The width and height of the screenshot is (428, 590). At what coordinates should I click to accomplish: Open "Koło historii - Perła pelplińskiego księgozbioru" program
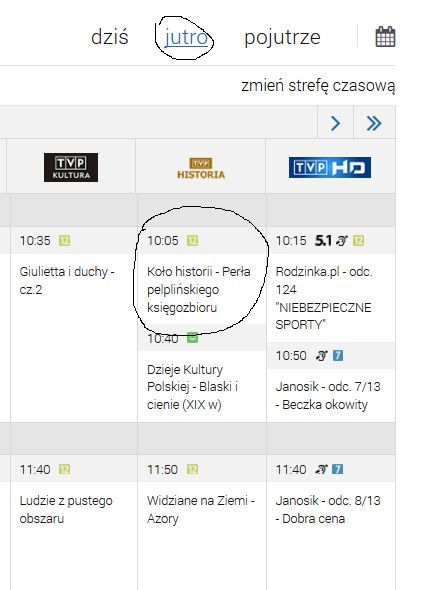click(199, 289)
